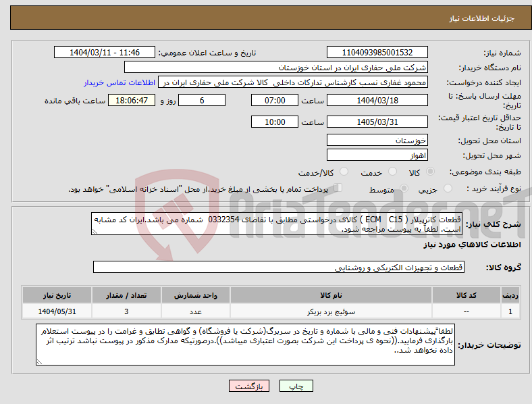Click the validity time field 10:00
The image size is (532, 404).
pos(275,122)
